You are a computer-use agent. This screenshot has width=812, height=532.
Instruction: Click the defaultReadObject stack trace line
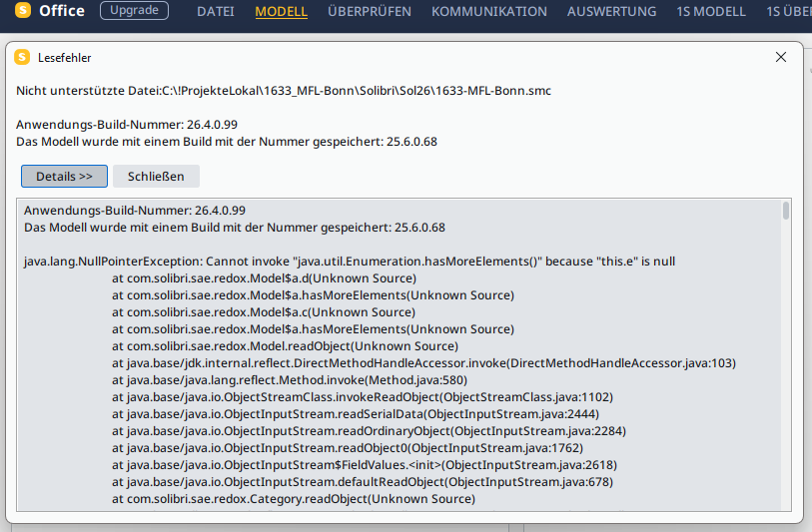coord(363,482)
